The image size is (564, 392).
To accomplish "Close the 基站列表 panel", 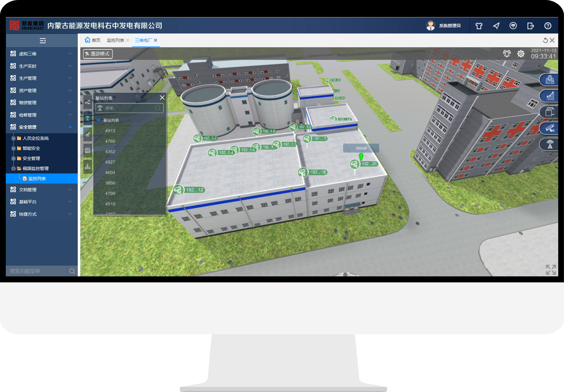I will coord(162,98).
